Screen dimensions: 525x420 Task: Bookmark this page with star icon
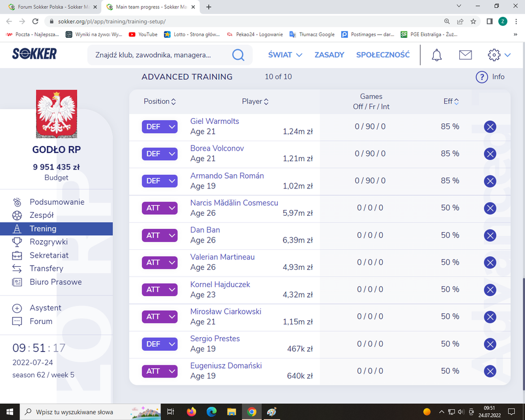point(473,22)
